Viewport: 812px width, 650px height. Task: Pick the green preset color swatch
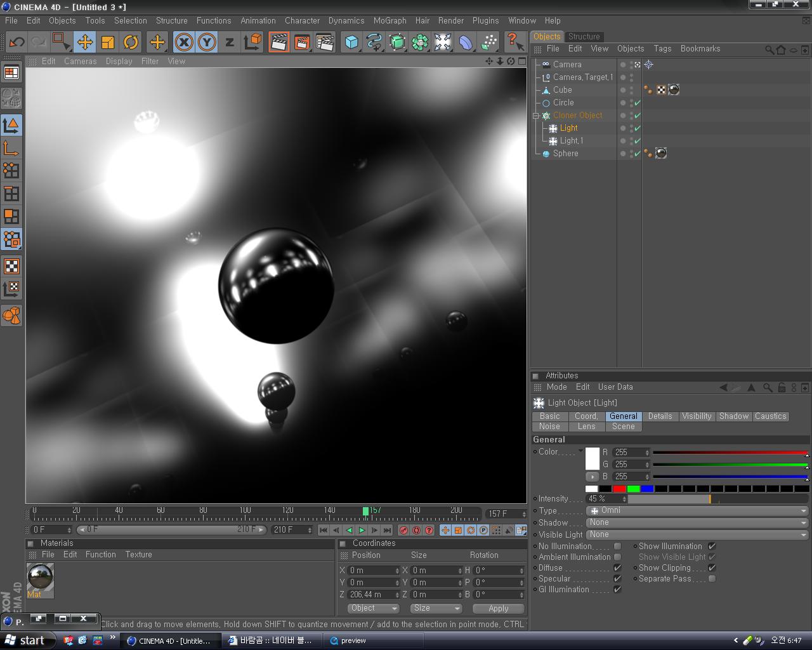[633, 488]
